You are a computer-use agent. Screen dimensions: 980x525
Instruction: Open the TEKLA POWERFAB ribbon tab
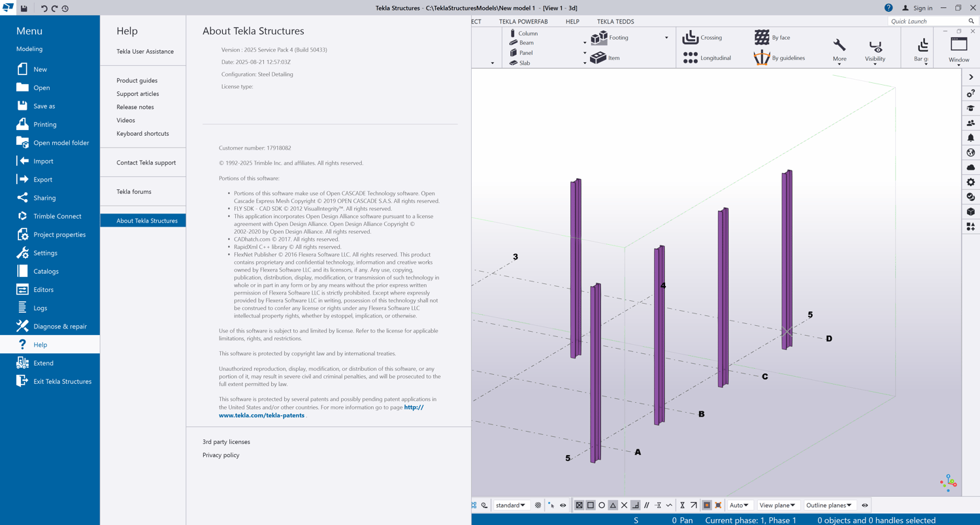(x=523, y=22)
